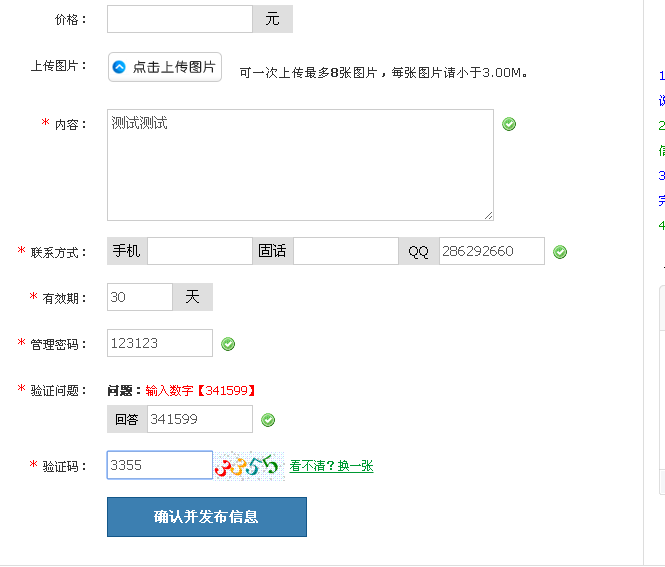Grab the content textarea resize handle
Viewport: 665px width, 567px height.
coord(488,214)
